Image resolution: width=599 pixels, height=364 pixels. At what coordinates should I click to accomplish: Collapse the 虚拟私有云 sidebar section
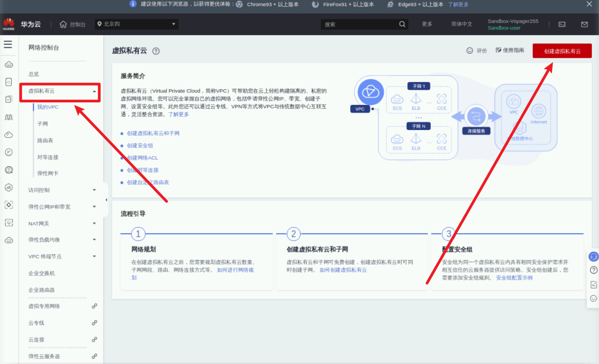tap(94, 91)
